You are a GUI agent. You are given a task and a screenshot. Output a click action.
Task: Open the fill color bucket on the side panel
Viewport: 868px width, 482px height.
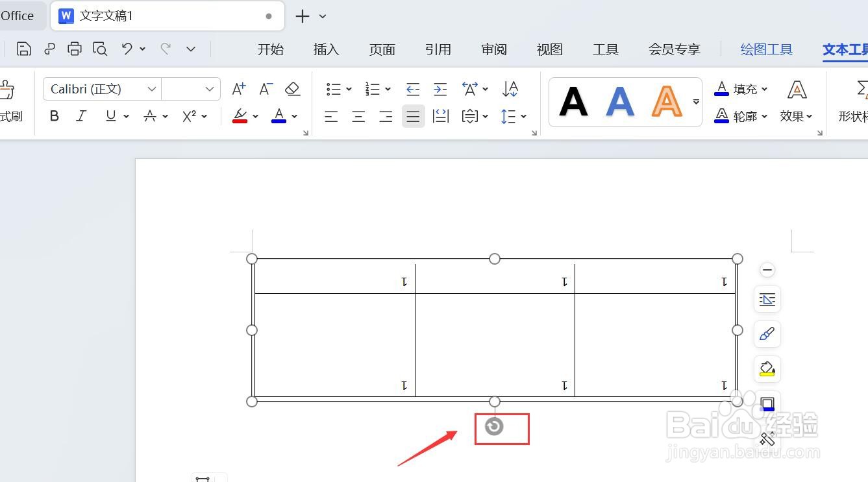(x=767, y=369)
